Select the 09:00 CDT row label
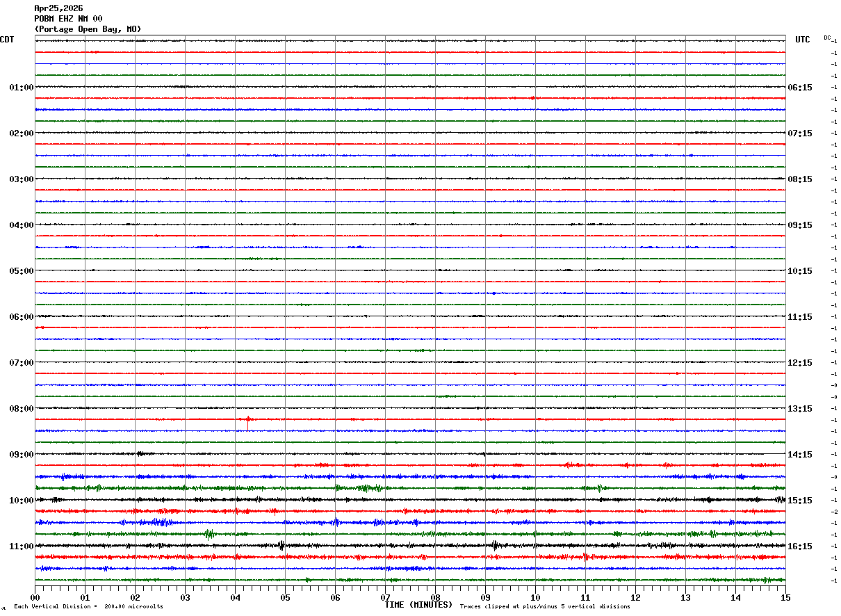 tap(22, 455)
